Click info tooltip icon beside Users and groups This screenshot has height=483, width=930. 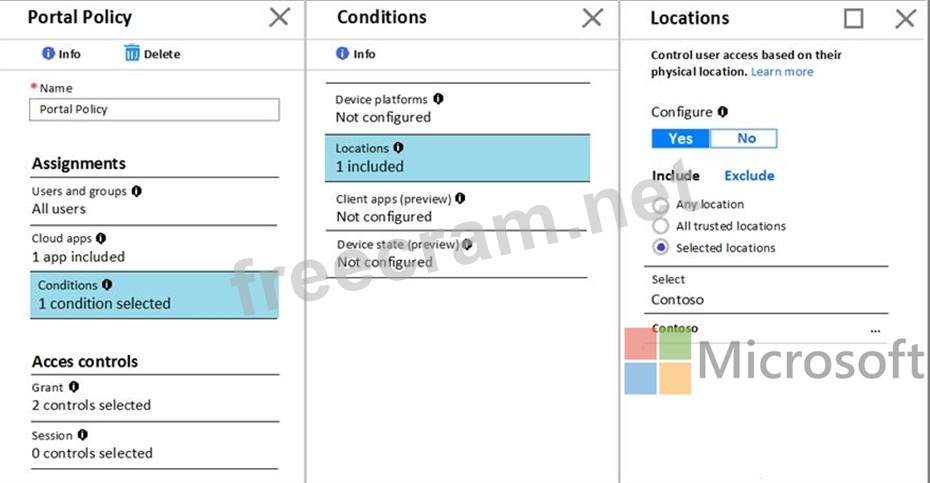point(136,190)
